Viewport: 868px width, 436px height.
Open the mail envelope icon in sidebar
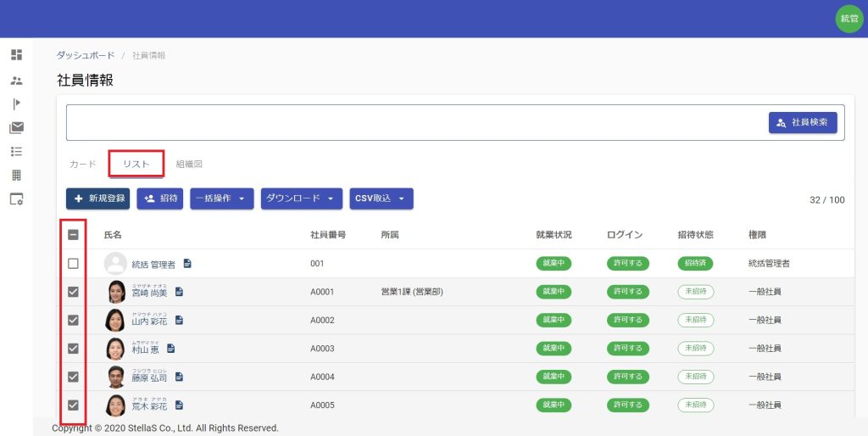(16, 128)
